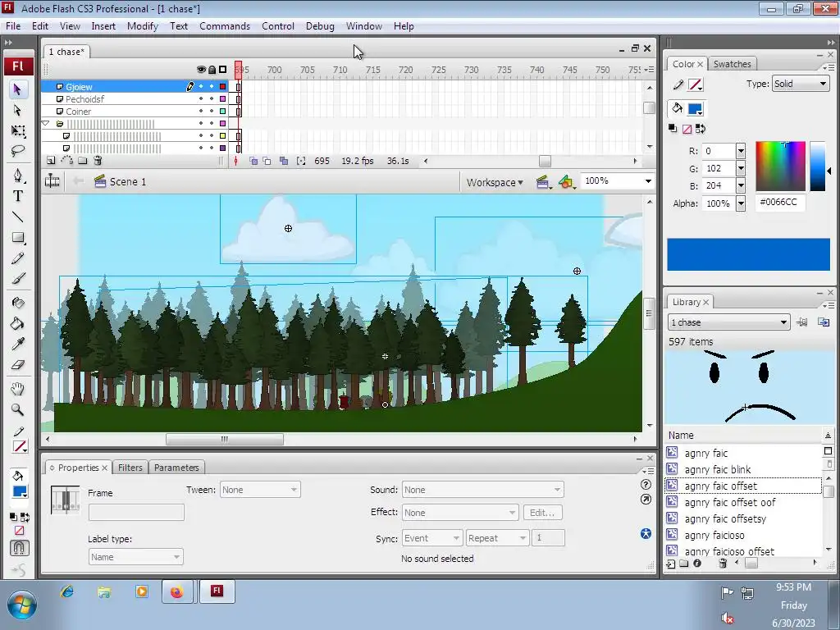840x630 pixels.
Task: Open the stage zoom 100% dropdown
Action: point(648,181)
